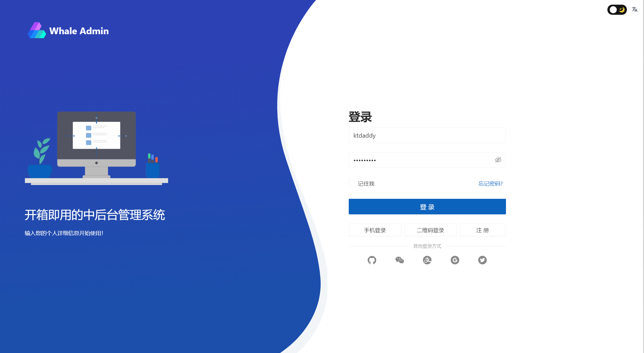Click the username input field
This screenshot has height=353, width=644.
click(x=427, y=135)
